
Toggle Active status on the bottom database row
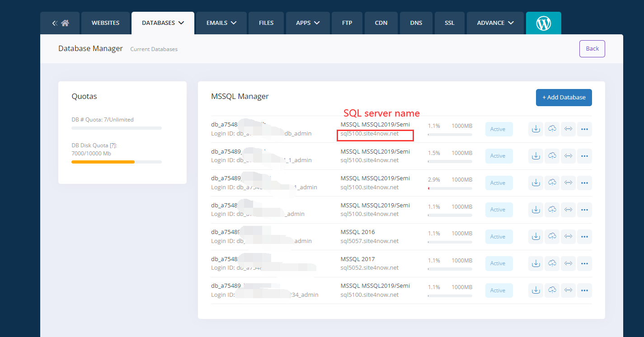pyautogui.click(x=498, y=290)
